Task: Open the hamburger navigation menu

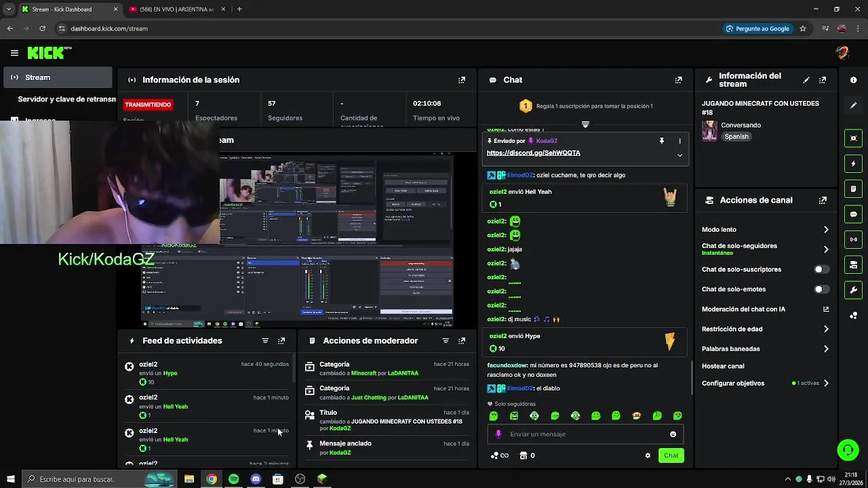Action: coord(14,53)
